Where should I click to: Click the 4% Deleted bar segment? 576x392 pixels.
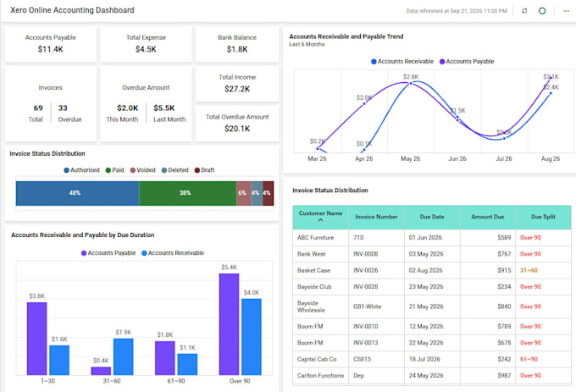[x=258, y=193]
